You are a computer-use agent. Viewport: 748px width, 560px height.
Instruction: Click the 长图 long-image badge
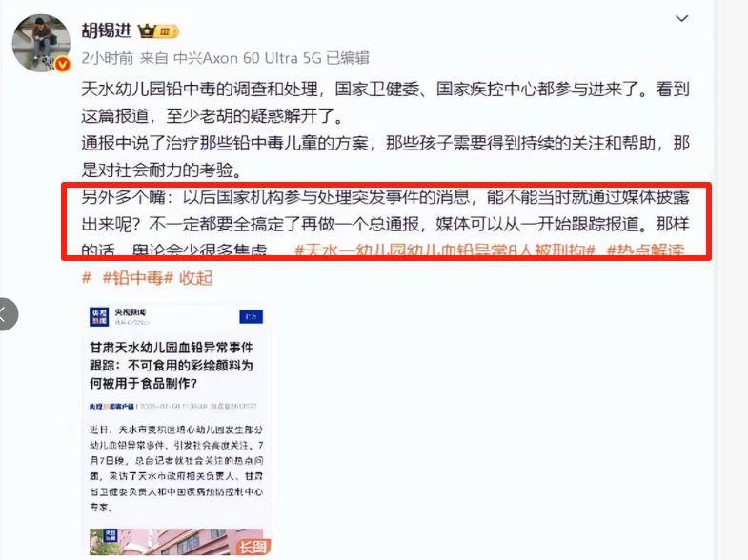pyautogui.click(x=253, y=547)
